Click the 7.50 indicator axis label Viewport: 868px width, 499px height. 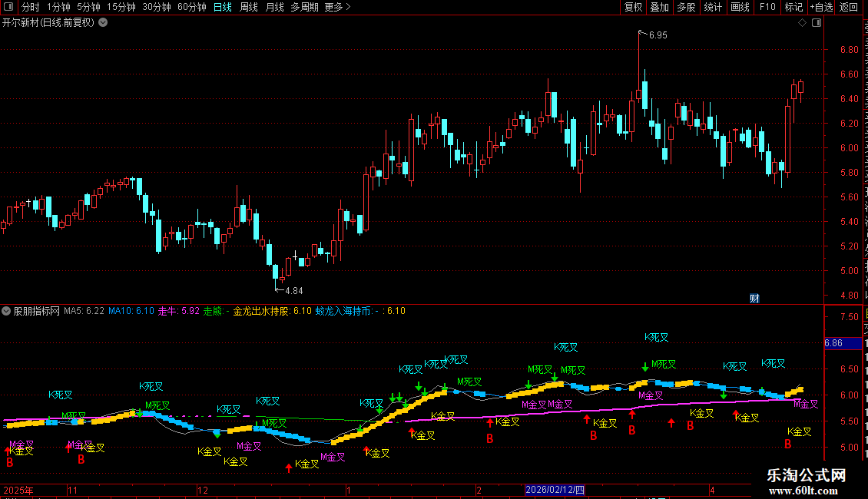click(x=849, y=317)
